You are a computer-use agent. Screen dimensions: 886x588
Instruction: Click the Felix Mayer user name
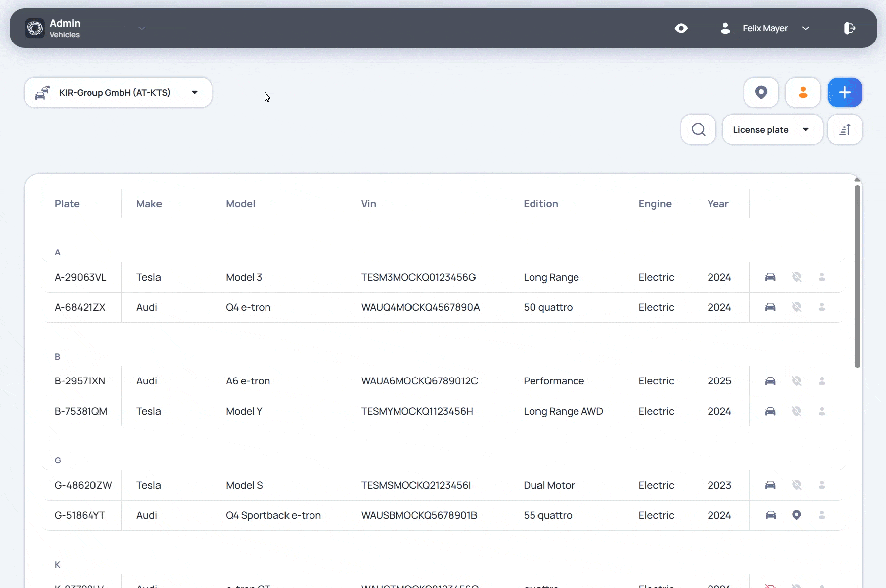[x=765, y=28]
